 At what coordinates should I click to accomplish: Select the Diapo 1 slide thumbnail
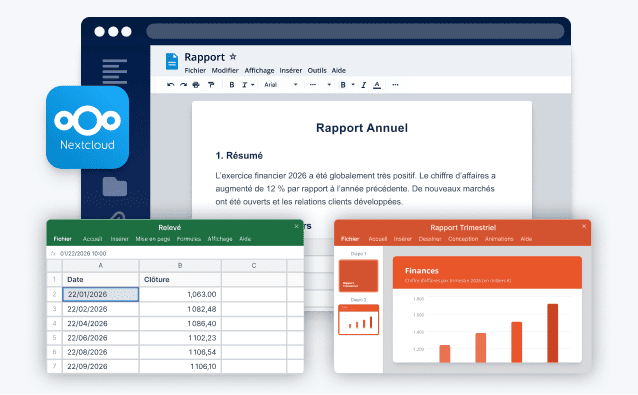pyautogui.click(x=358, y=275)
